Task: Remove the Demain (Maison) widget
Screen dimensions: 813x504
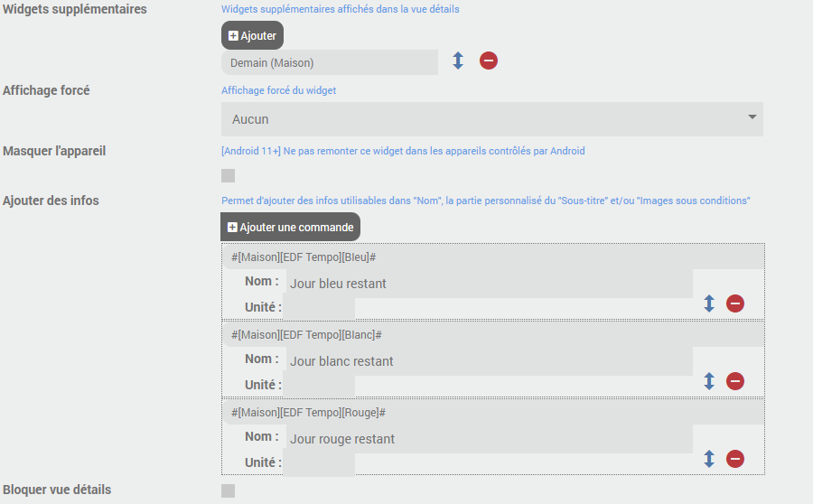Action: click(x=489, y=61)
